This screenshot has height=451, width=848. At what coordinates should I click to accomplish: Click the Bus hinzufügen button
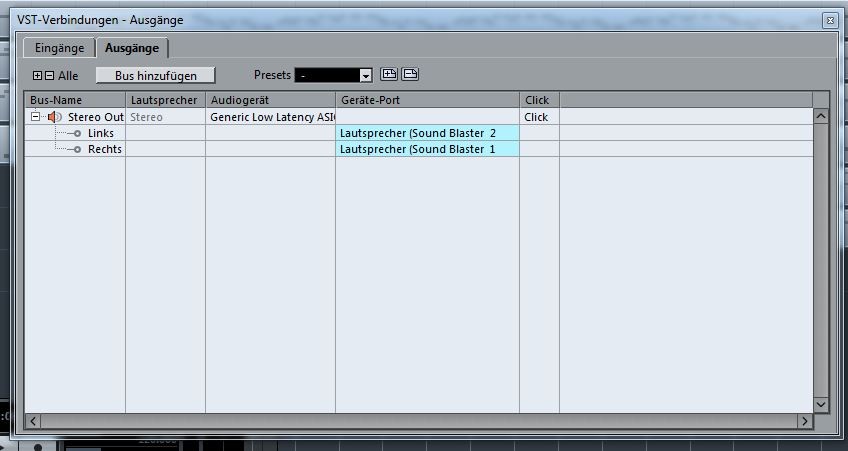[x=156, y=76]
